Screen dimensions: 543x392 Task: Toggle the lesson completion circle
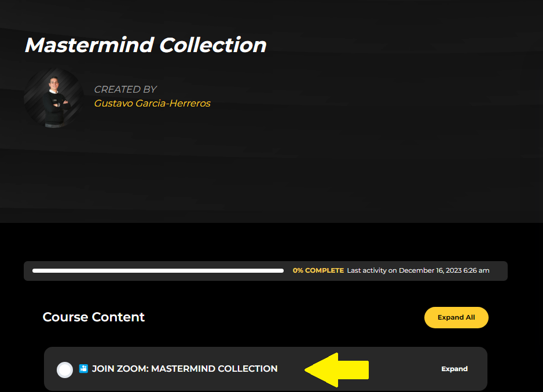pyautogui.click(x=65, y=369)
